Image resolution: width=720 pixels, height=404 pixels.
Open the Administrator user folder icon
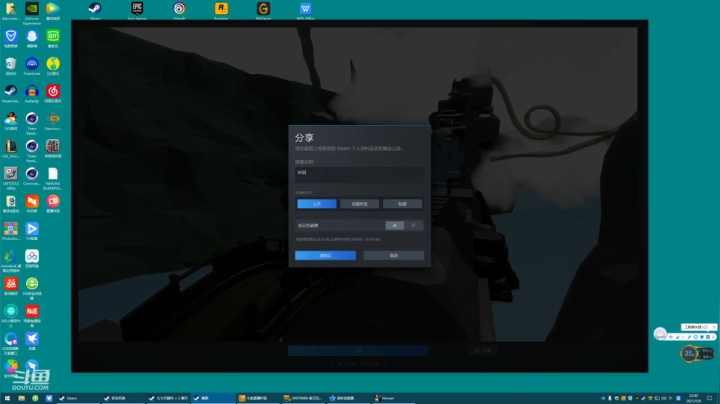click(11, 11)
